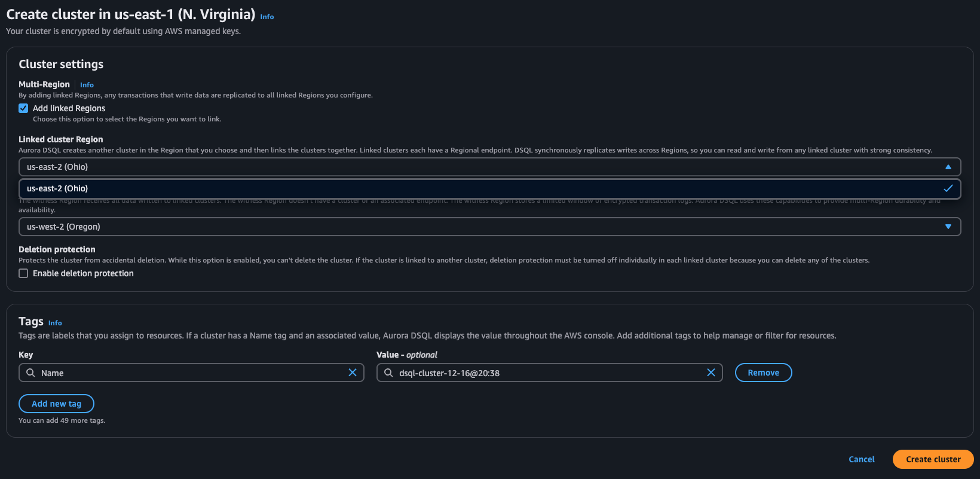Click 'You can add 49 more tags' text
980x479 pixels.
(x=62, y=420)
